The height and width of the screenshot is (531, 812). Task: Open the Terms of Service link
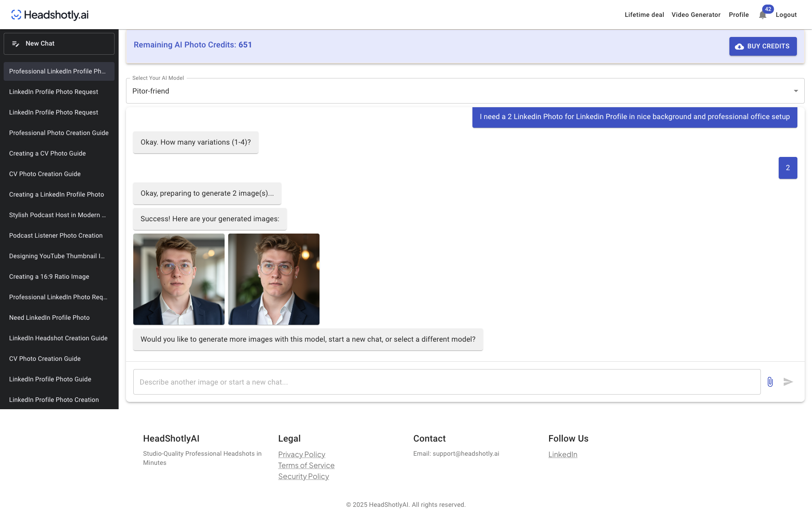[306, 465]
